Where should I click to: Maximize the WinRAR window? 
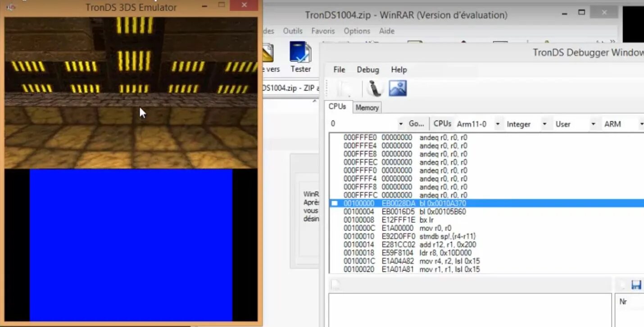[x=582, y=13]
